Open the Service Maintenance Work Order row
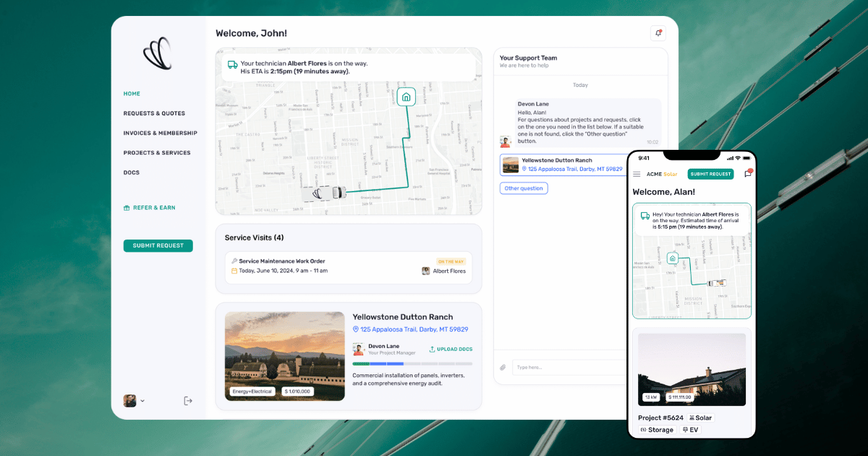Screen dimensions: 868x456 (x=349, y=267)
